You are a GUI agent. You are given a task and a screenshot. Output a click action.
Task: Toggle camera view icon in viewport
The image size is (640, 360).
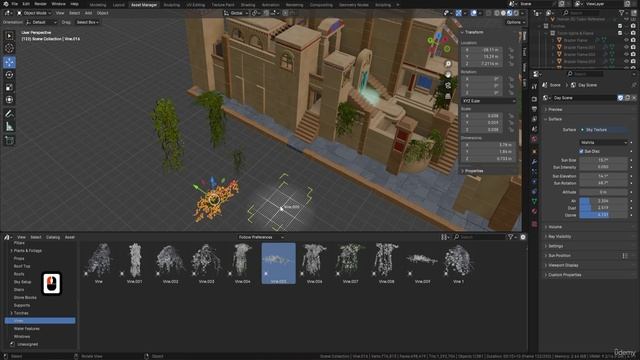448,85
